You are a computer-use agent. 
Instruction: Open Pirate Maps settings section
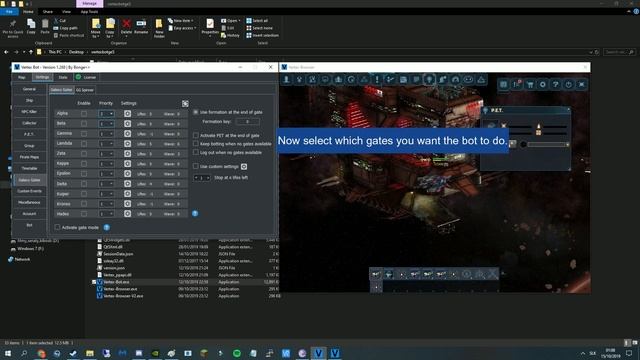29,157
